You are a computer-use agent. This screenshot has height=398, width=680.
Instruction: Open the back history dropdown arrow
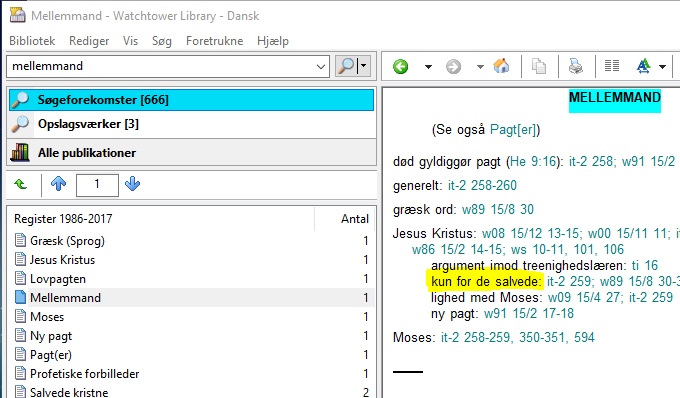tap(428, 67)
